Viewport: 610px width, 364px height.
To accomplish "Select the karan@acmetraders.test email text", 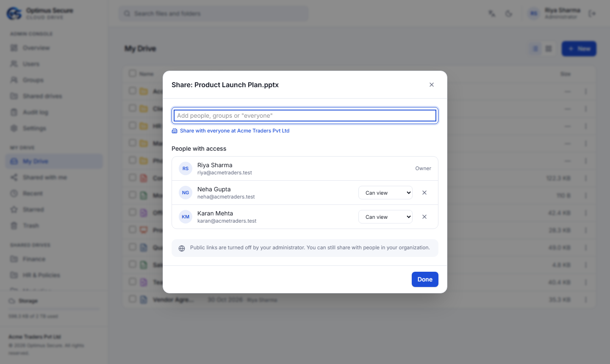I will pyautogui.click(x=227, y=221).
